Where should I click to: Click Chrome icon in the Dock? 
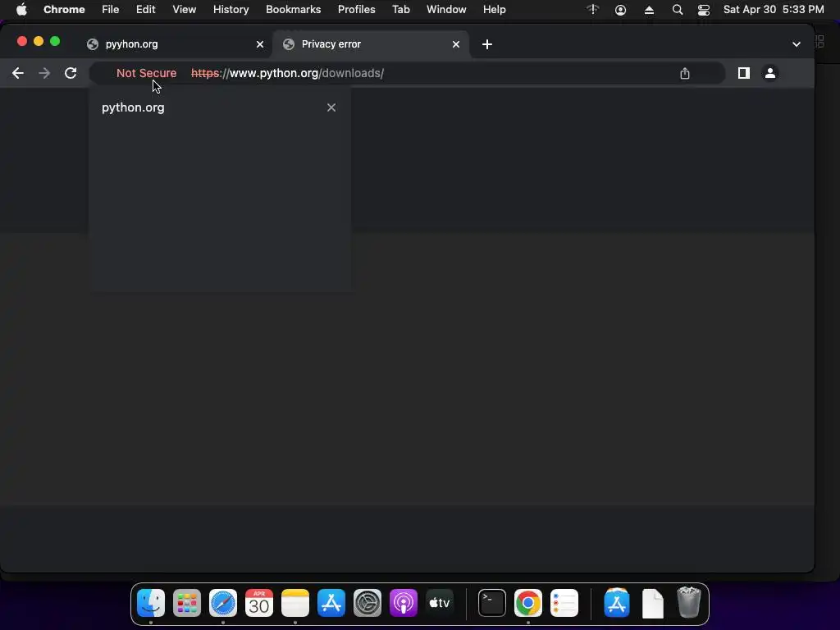[528, 603]
